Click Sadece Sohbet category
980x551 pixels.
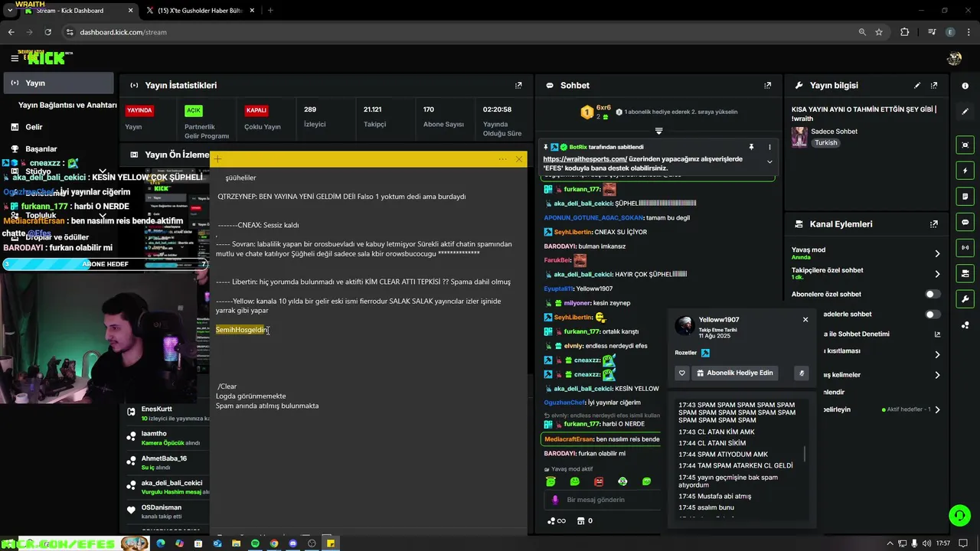(835, 132)
